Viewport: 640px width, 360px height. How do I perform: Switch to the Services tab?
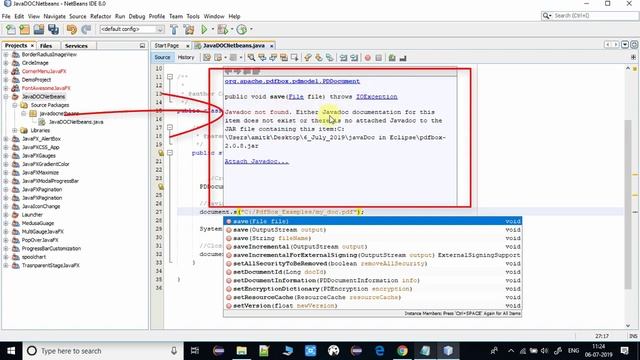(x=76, y=46)
